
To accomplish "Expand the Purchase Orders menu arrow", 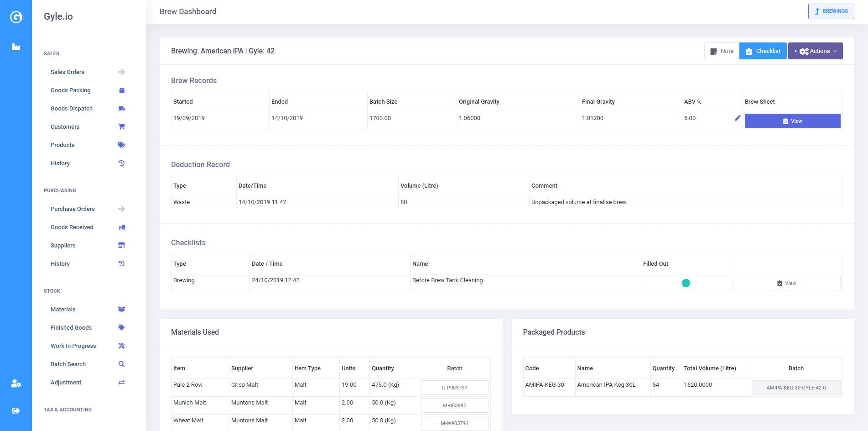I will click(x=121, y=209).
